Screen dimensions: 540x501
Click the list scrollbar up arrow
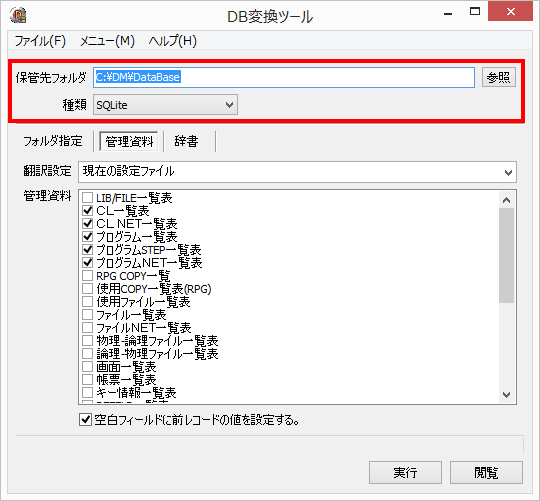click(x=506, y=200)
